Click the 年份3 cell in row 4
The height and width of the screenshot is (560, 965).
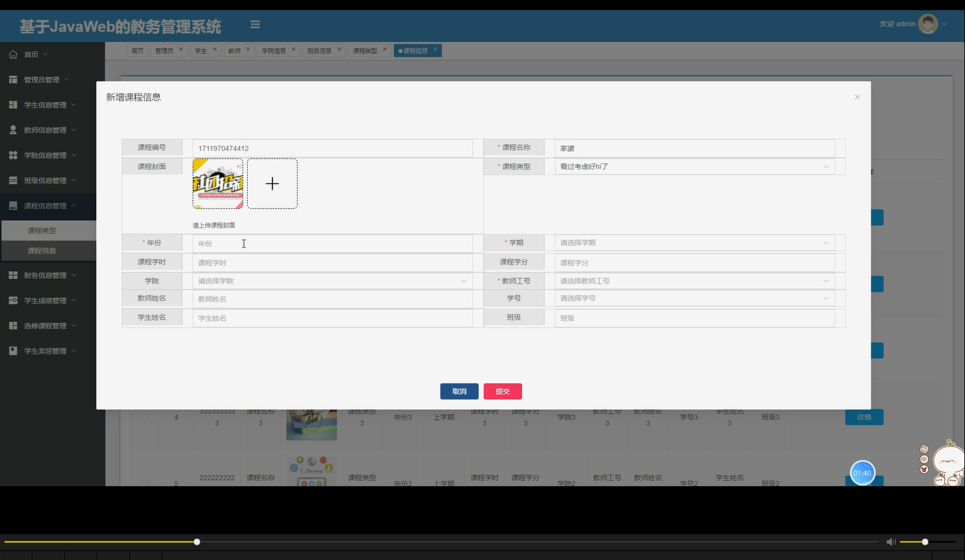click(x=403, y=417)
